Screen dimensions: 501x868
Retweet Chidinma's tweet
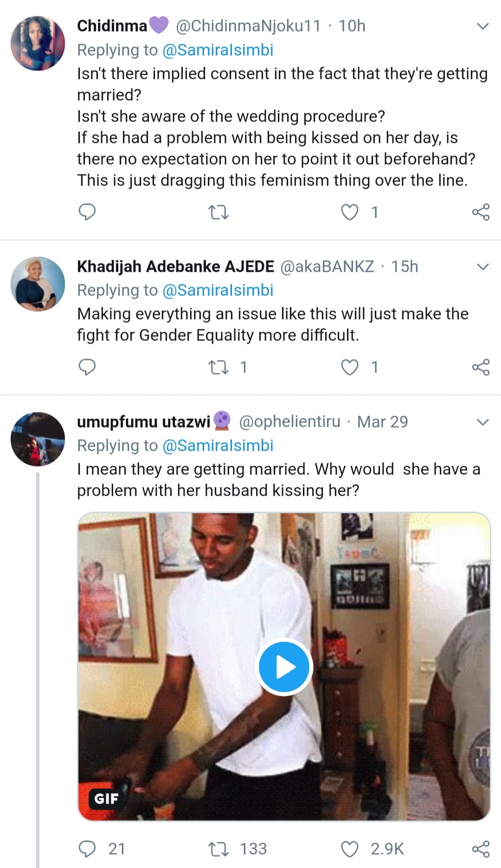coord(218,212)
